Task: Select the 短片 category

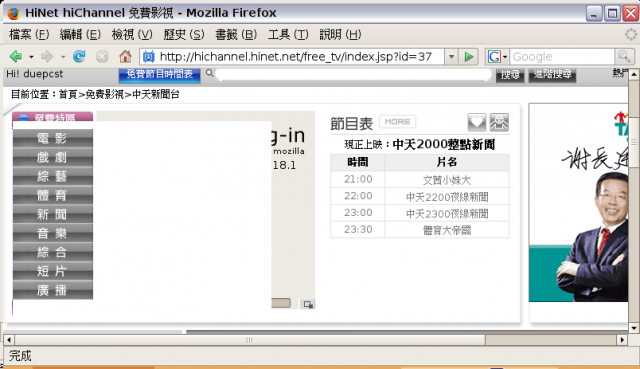Action: (x=53, y=271)
